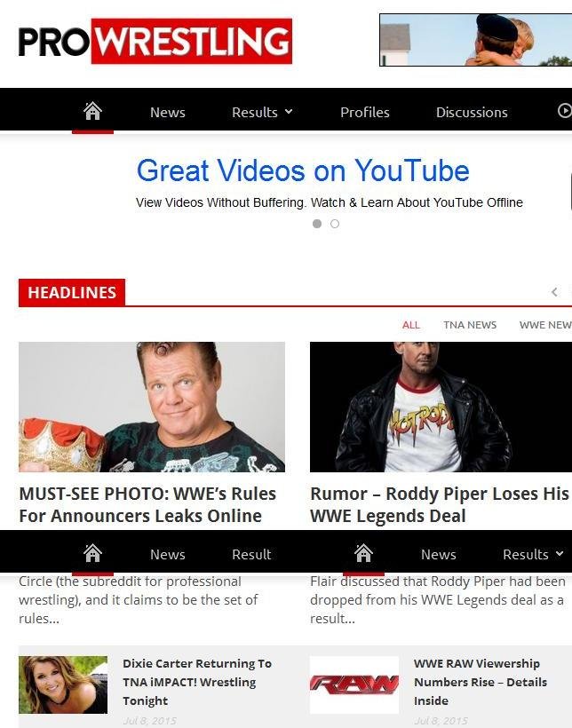Screen dimensions: 572x728
Task: Open WWE's Rules For Announcers headline
Action: (147, 504)
